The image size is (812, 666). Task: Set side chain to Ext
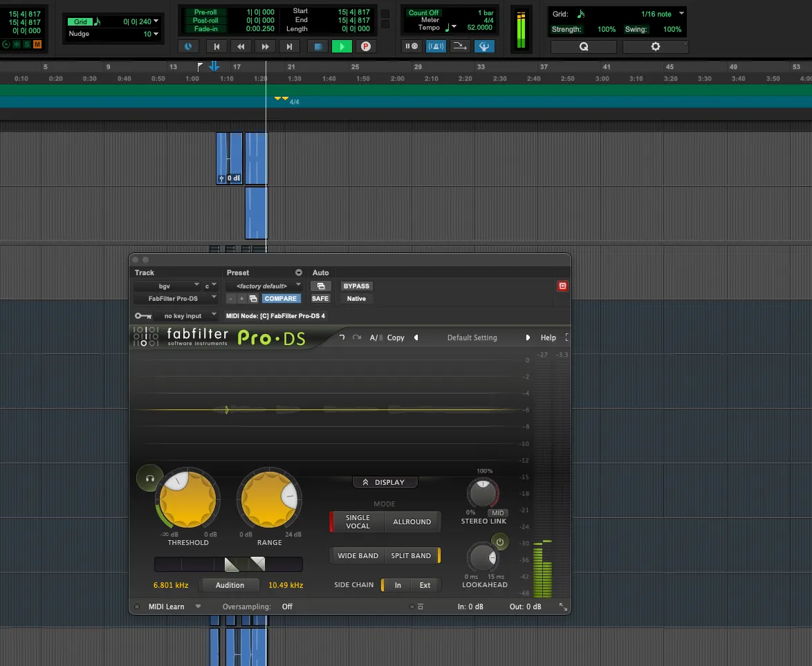pos(425,585)
